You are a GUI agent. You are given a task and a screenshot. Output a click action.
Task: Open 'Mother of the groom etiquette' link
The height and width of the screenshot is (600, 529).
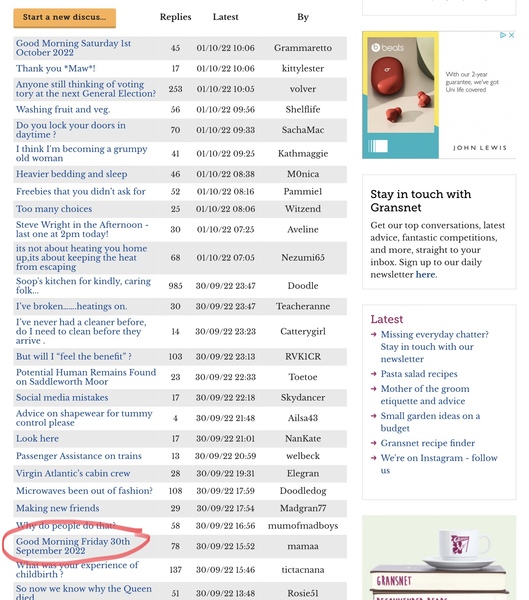[x=425, y=395]
